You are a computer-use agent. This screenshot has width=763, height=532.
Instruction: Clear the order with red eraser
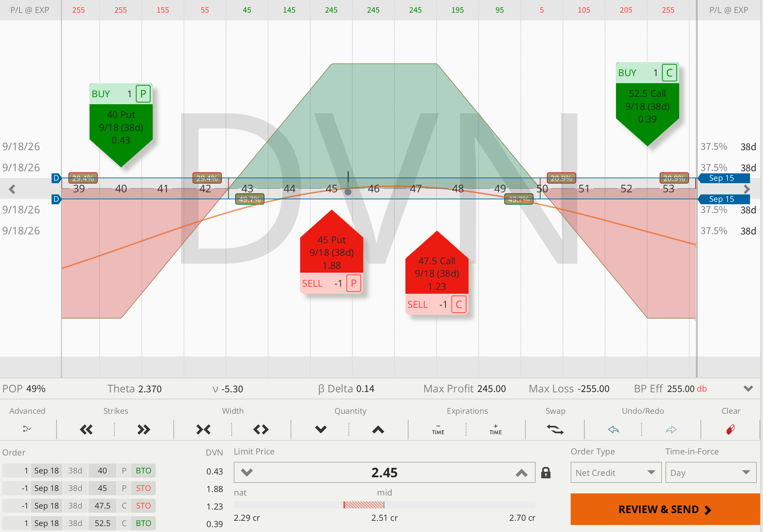(x=731, y=429)
